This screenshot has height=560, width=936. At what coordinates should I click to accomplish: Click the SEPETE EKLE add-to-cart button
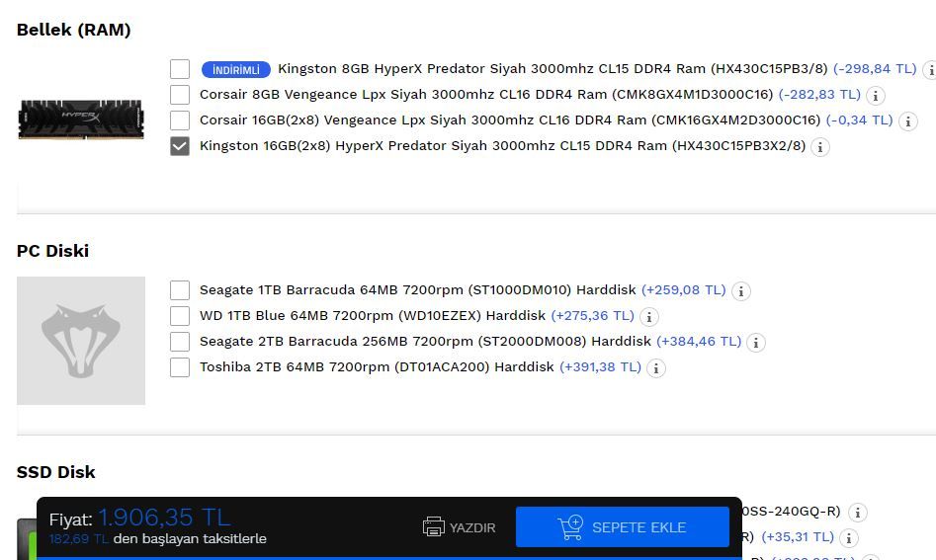pyautogui.click(x=623, y=527)
